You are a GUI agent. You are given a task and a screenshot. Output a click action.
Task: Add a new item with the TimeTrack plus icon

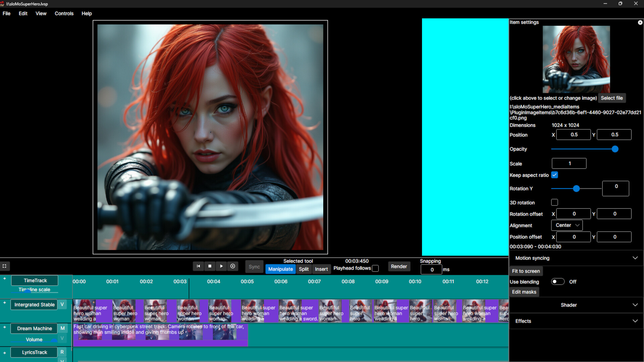click(x=4, y=279)
